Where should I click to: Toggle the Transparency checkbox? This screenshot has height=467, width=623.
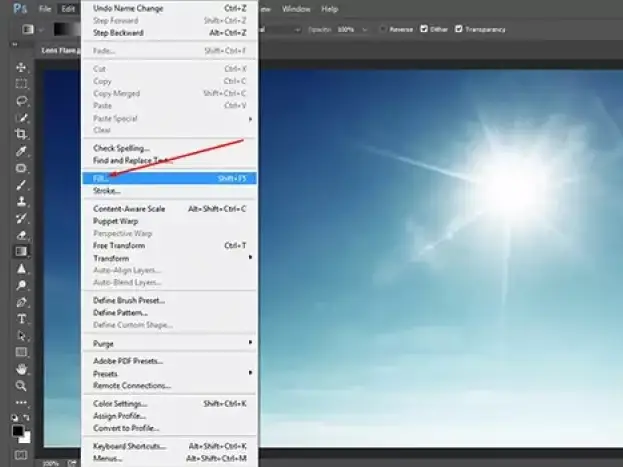click(459, 29)
